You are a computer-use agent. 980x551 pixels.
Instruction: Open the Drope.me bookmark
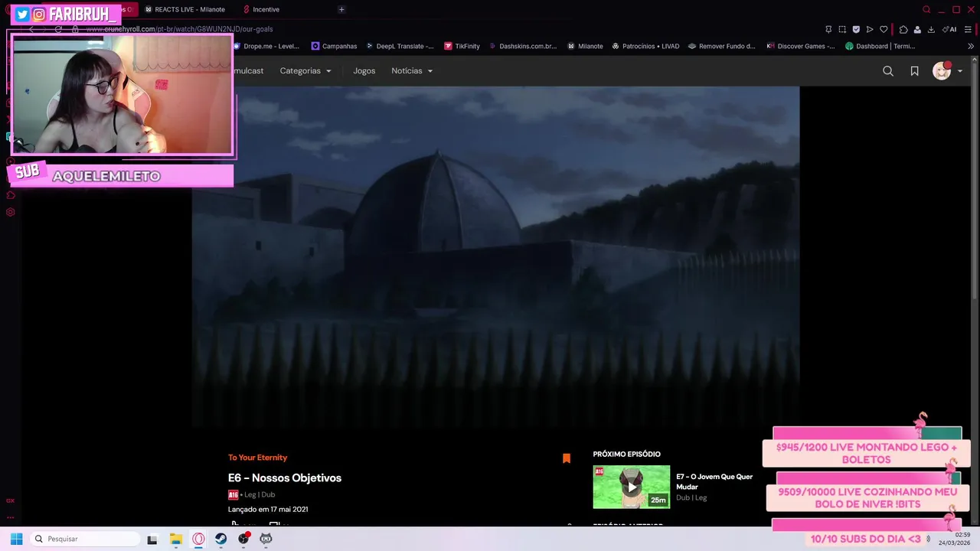pos(266,46)
